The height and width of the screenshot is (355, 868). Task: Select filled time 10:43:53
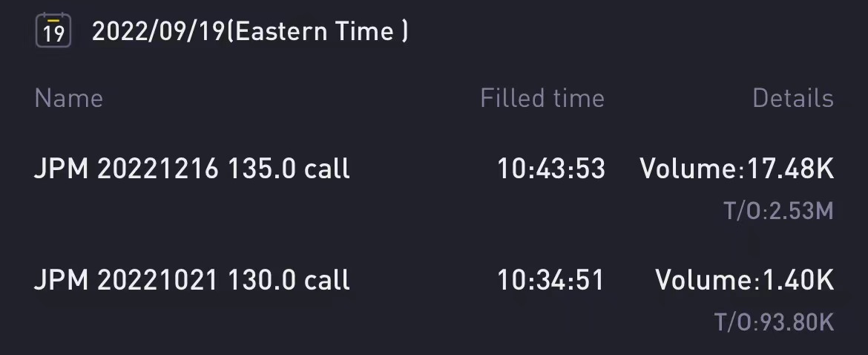click(x=551, y=169)
